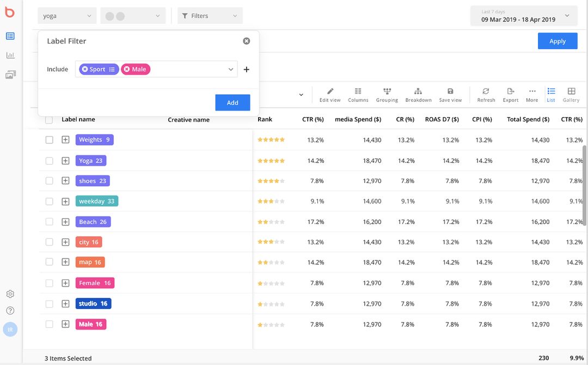The image size is (588, 365).
Task: Click the Weights row star rating
Action: (x=271, y=140)
